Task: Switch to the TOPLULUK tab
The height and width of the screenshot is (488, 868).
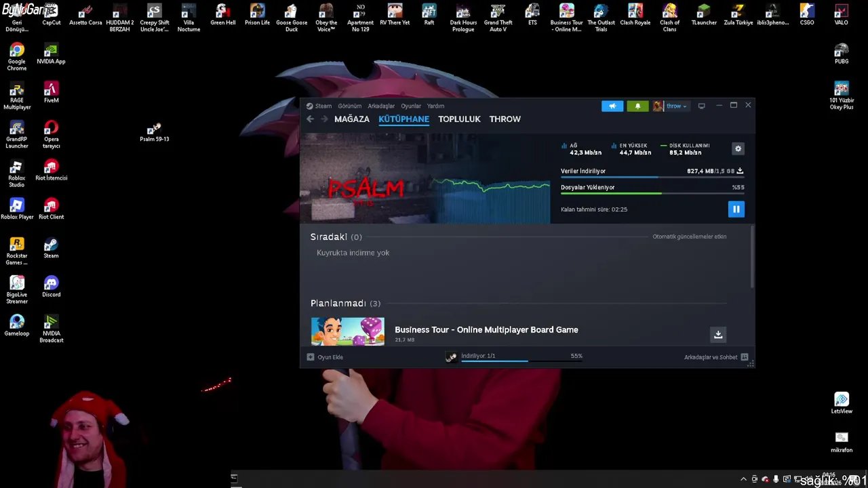Action: pyautogui.click(x=459, y=119)
